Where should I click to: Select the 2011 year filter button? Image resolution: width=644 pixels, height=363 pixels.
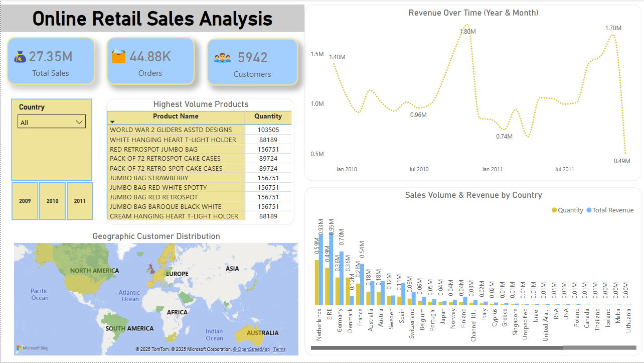(x=80, y=200)
